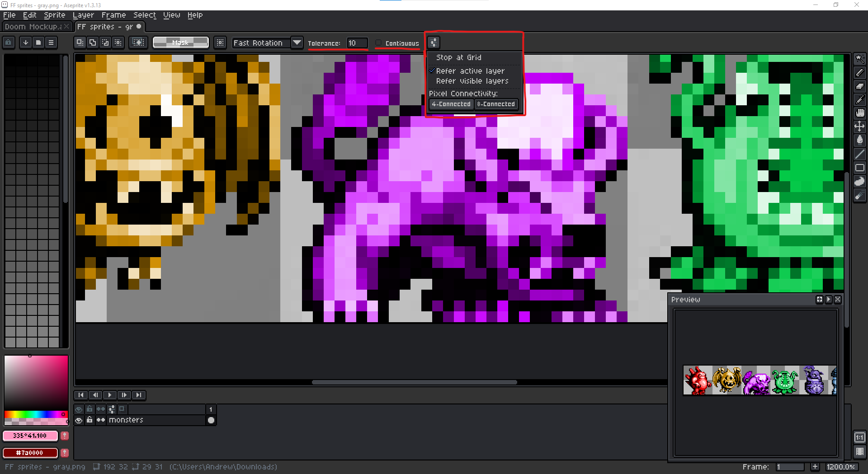Open the palette presets button

coord(38,42)
